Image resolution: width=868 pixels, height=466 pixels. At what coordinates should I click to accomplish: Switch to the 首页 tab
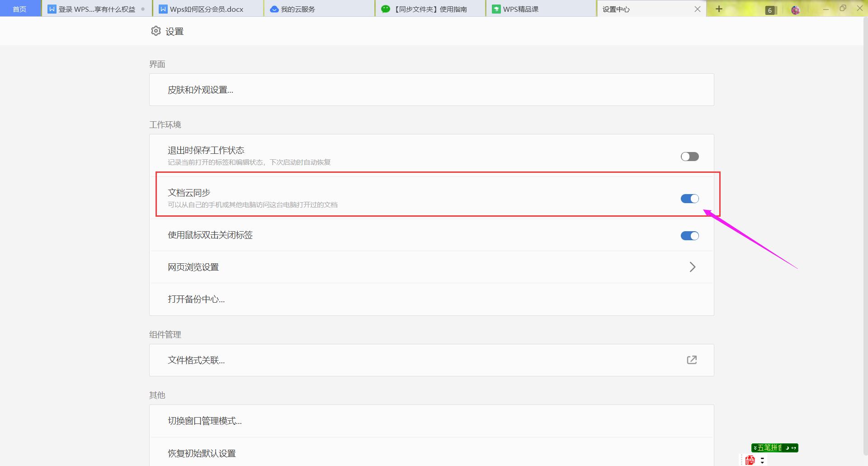click(x=20, y=8)
